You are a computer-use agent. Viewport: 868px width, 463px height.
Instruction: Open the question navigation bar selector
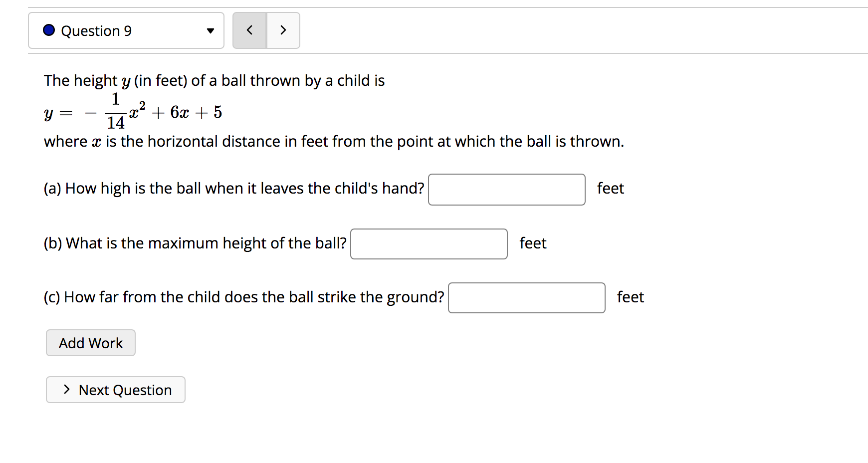[126, 30]
